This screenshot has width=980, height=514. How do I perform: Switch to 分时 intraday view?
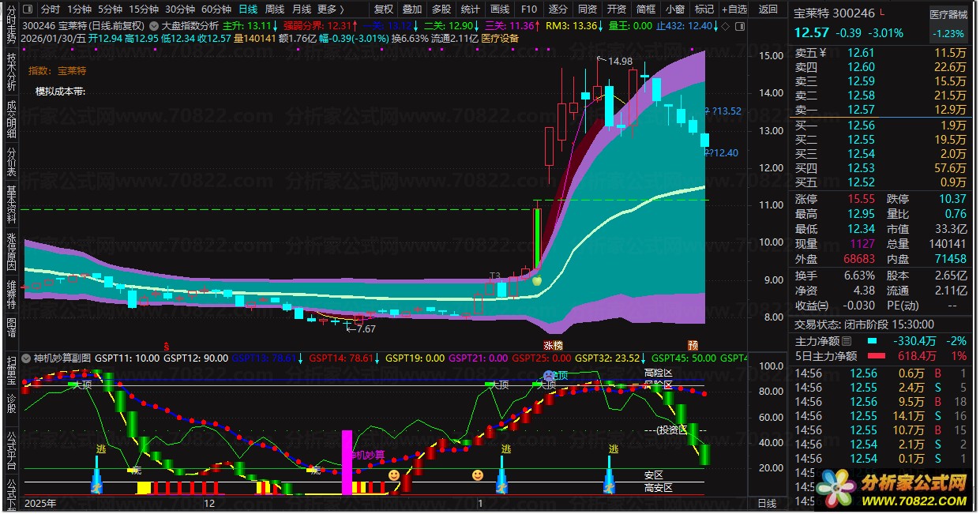(51, 9)
